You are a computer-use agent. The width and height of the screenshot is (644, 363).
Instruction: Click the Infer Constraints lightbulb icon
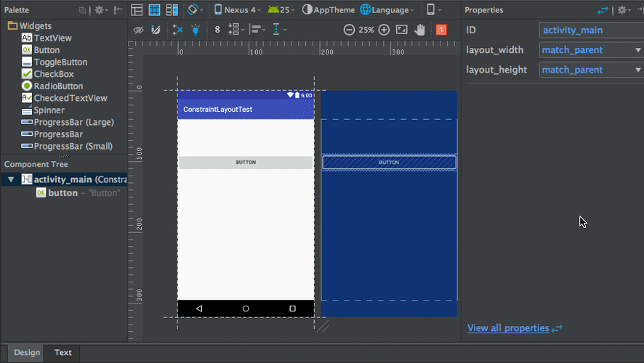(196, 30)
